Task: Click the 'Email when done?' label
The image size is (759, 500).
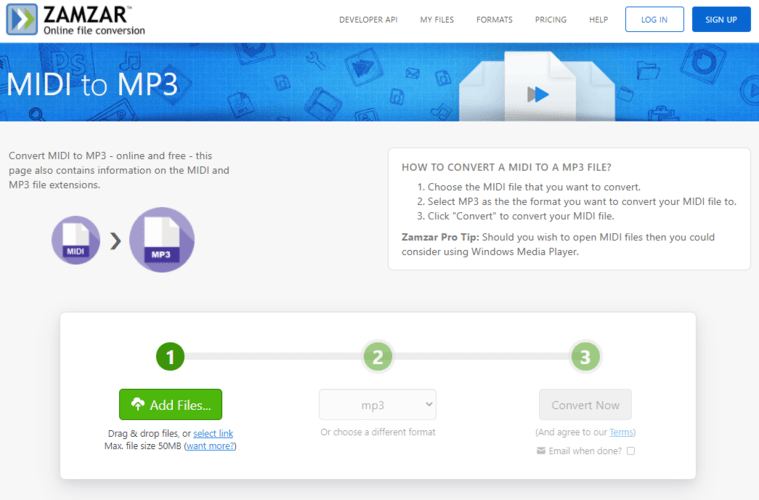Action: pyautogui.click(x=585, y=451)
